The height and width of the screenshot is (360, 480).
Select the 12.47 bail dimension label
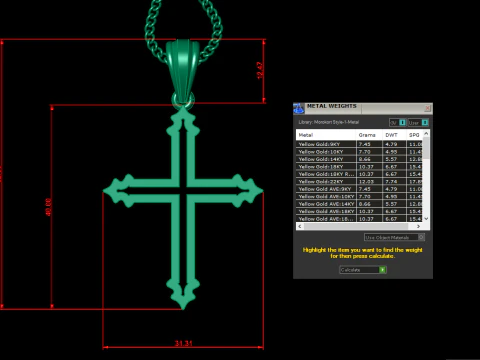tap(260, 70)
